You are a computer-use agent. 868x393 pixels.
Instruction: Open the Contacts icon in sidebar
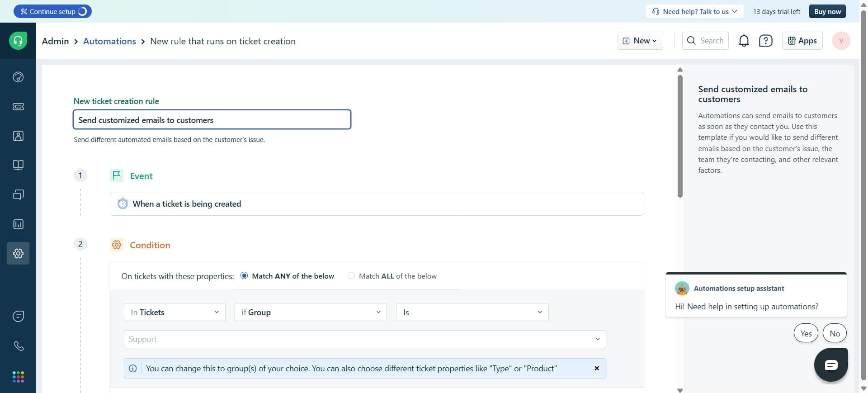click(x=18, y=136)
